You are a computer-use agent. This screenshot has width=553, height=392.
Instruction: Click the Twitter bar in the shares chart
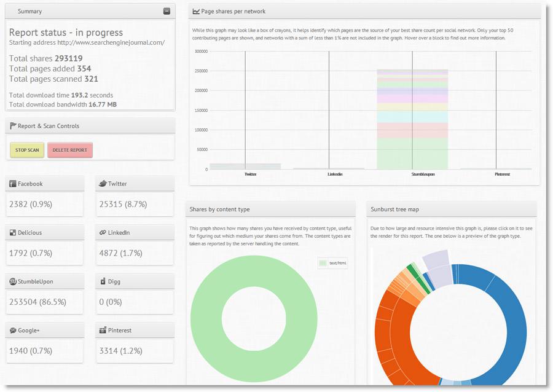(245, 167)
